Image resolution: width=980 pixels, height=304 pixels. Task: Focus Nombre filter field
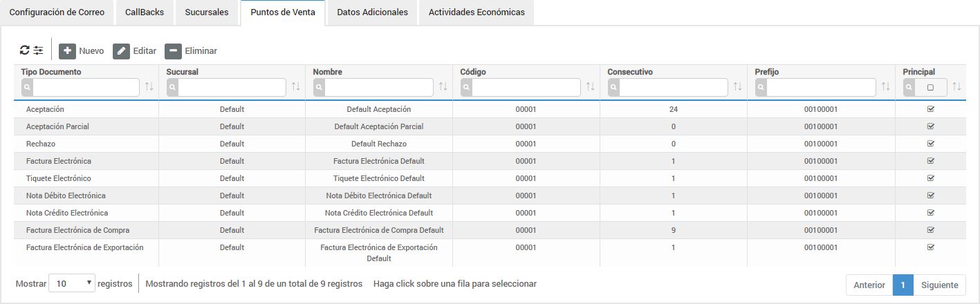pos(380,87)
